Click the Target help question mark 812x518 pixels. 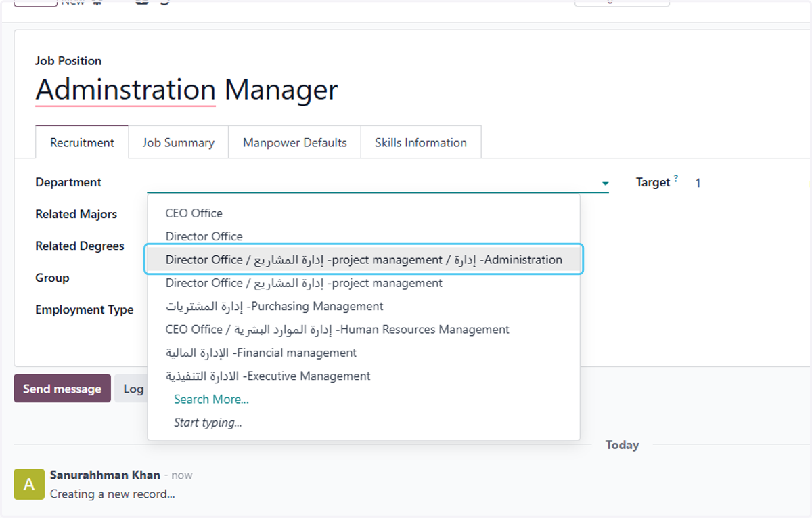[x=675, y=179]
